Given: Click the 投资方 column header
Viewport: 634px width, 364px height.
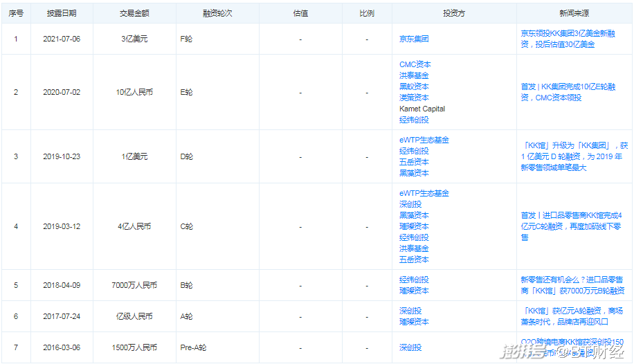Looking at the screenshot, I should click(454, 13).
